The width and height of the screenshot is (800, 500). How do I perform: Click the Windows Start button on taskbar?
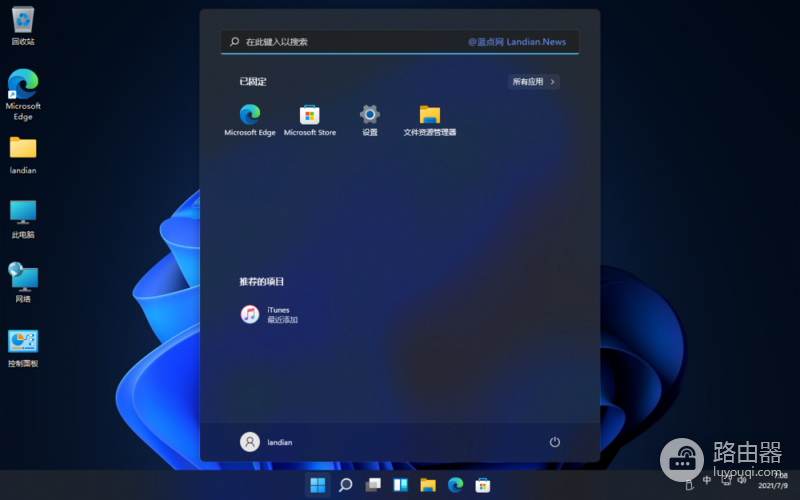coord(317,485)
